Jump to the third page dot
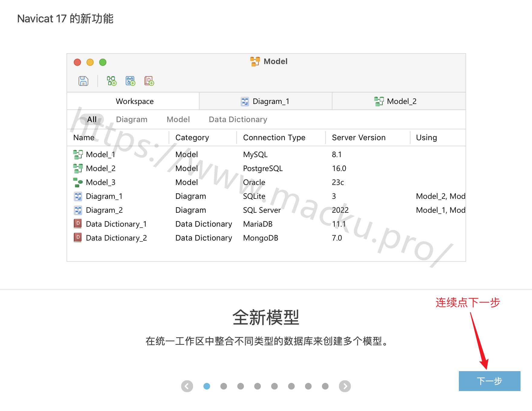Viewport: 532px width, 411px height. (241, 386)
